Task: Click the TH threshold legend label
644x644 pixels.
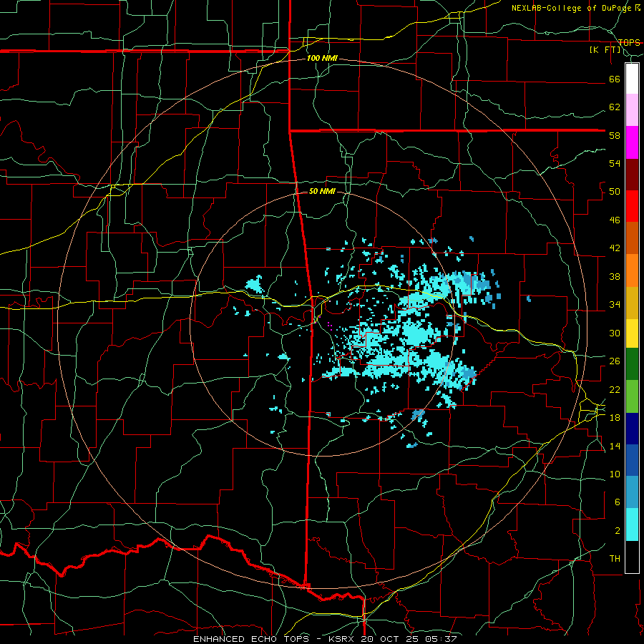Action: point(615,559)
